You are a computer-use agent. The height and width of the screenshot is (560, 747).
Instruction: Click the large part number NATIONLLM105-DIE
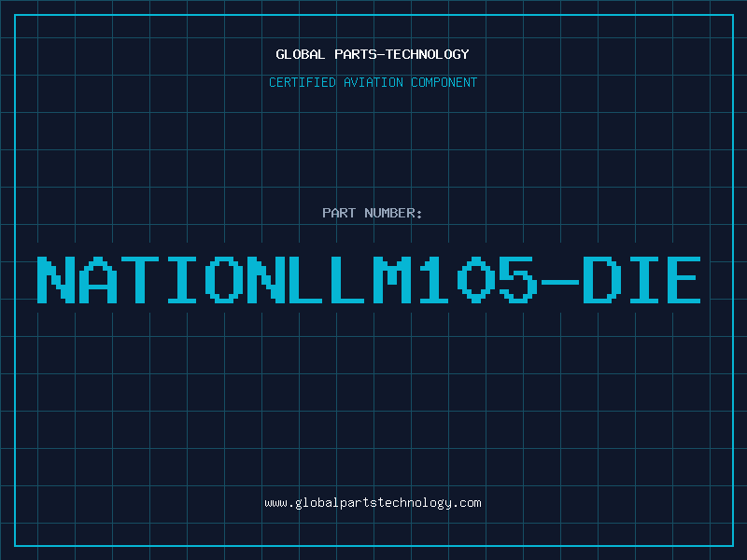pos(369,280)
